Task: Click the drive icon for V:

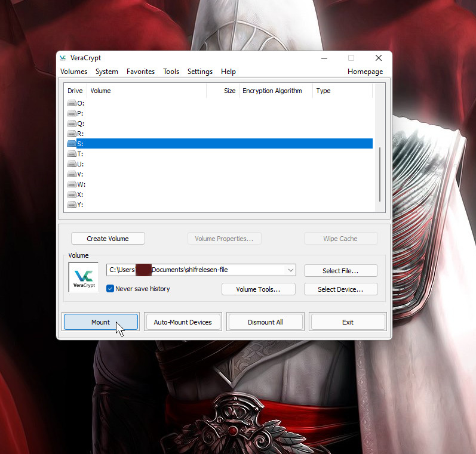Action: [71, 174]
